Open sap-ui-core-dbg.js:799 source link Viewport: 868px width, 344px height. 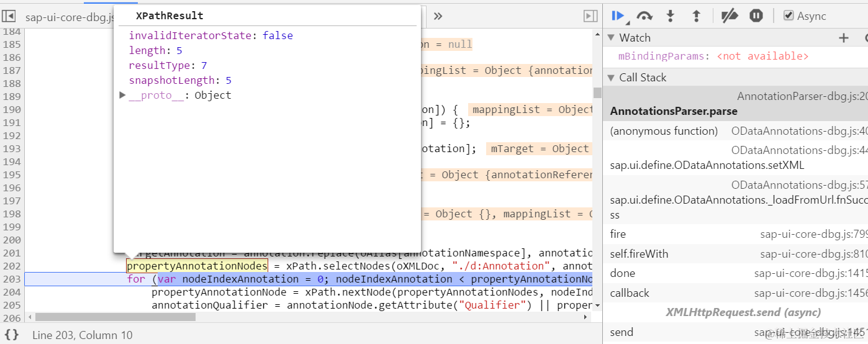(813, 234)
